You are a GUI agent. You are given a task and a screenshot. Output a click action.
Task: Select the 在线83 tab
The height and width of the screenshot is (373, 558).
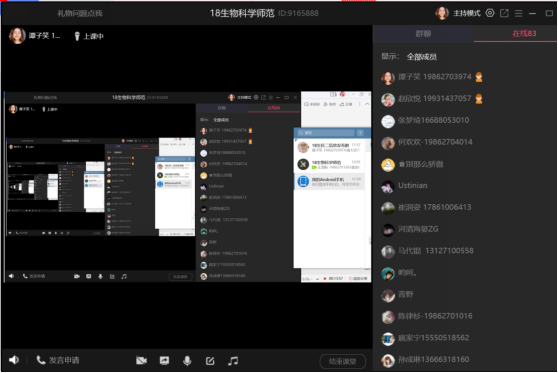pos(524,33)
